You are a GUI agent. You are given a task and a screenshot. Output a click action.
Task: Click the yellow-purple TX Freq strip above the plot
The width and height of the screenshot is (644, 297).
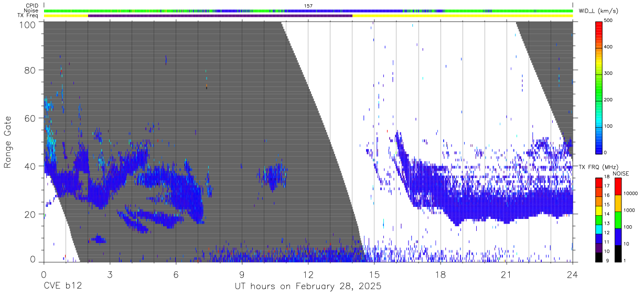[308, 16]
